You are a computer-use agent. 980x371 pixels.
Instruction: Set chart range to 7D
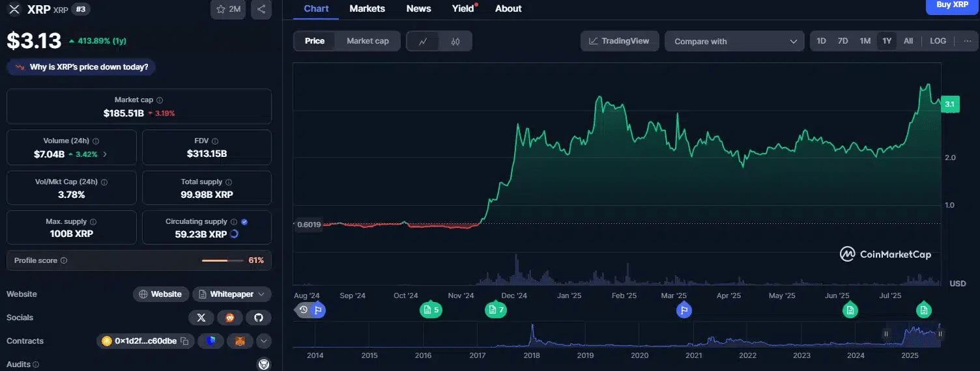[843, 41]
